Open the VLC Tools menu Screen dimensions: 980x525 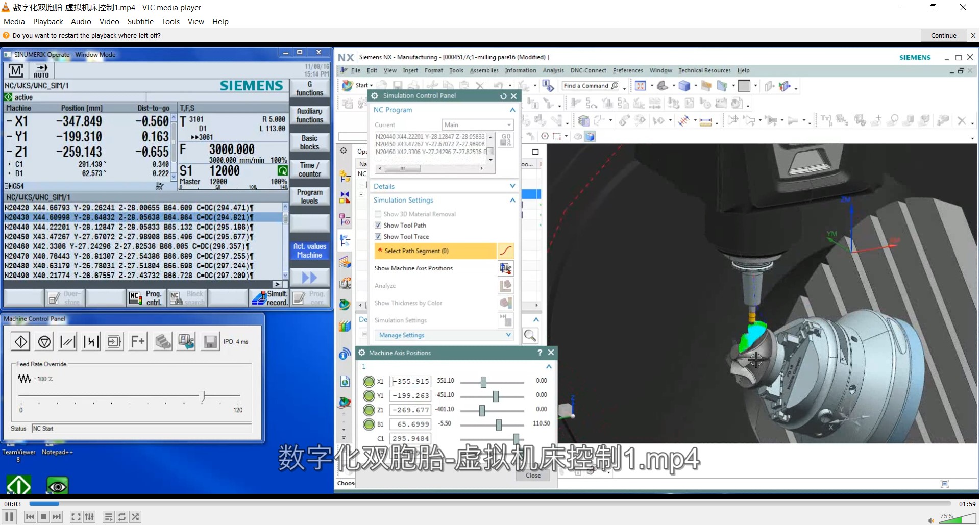(x=170, y=21)
